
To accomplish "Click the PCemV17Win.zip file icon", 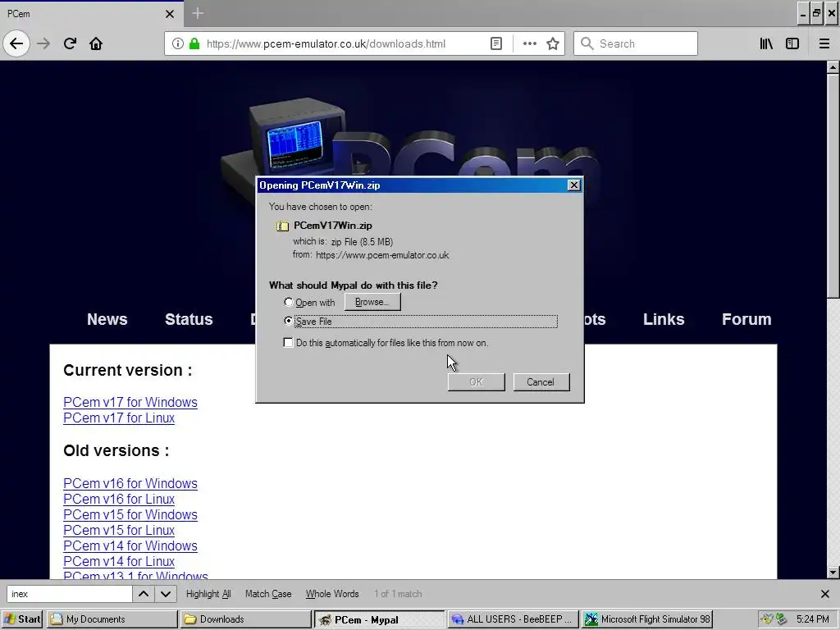I will 282,226.
